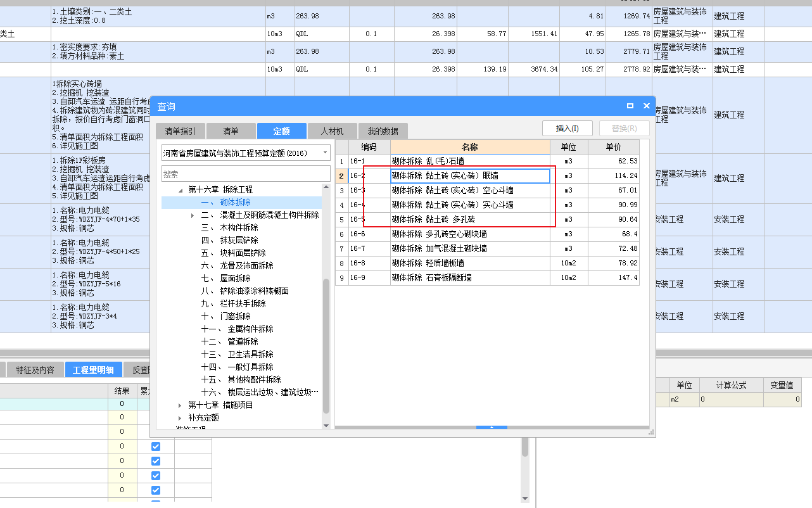
Task: Select row 16-9 石膏板隔断墙
Action: (487, 277)
